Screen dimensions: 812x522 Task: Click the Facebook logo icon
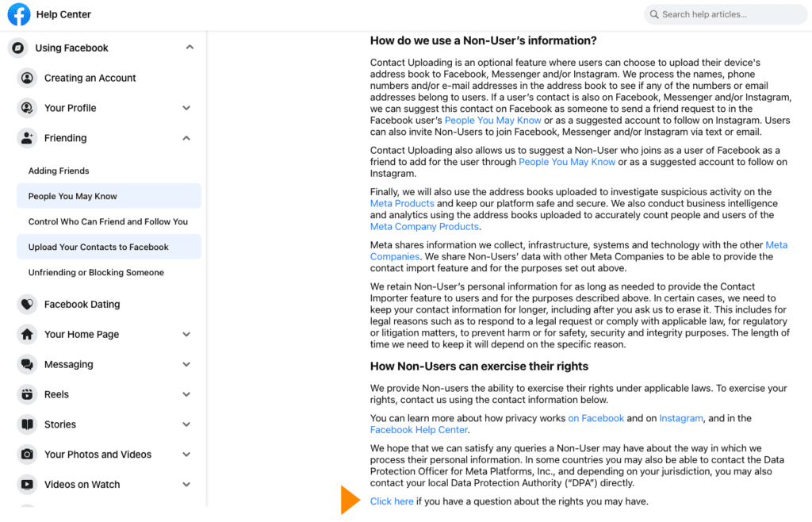pyautogui.click(x=19, y=14)
